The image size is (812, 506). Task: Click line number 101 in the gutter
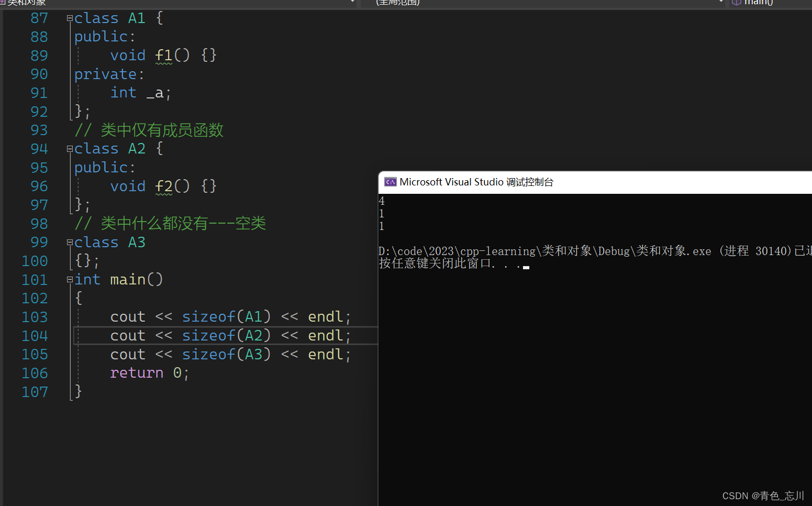coord(35,280)
